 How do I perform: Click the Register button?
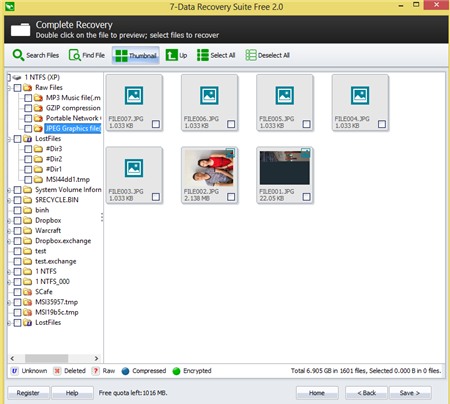click(28, 393)
